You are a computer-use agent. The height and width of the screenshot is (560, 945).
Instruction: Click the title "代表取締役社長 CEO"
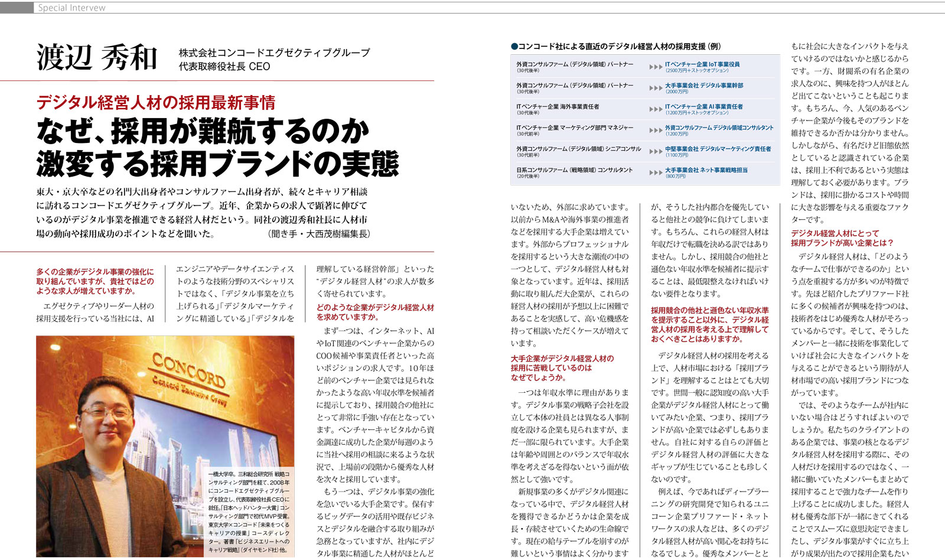[224, 66]
